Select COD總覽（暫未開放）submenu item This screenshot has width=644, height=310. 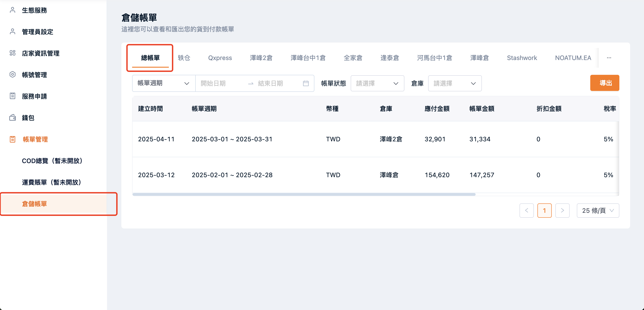point(53,161)
